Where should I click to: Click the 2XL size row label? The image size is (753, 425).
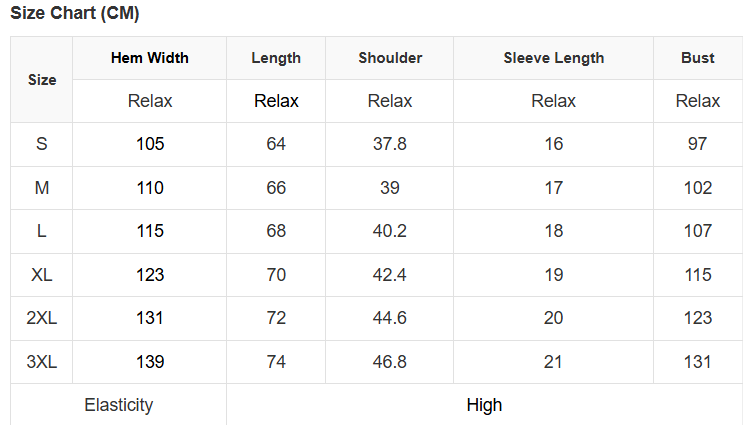pos(42,318)
